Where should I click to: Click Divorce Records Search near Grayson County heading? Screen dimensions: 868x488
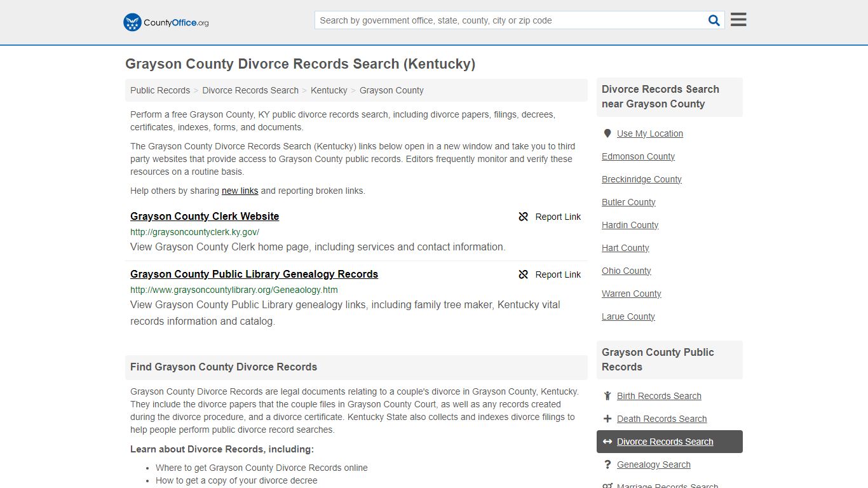point(660,97)
